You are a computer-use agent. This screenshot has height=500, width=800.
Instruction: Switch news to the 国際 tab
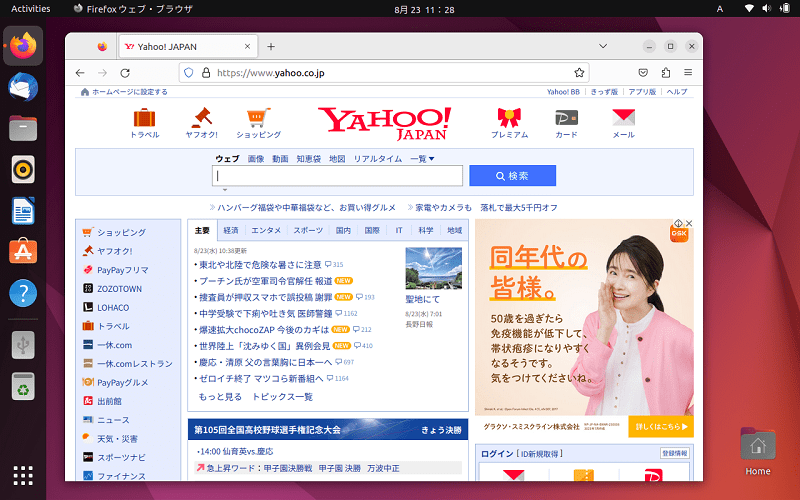pyautogui.click(x=372, y=230)
